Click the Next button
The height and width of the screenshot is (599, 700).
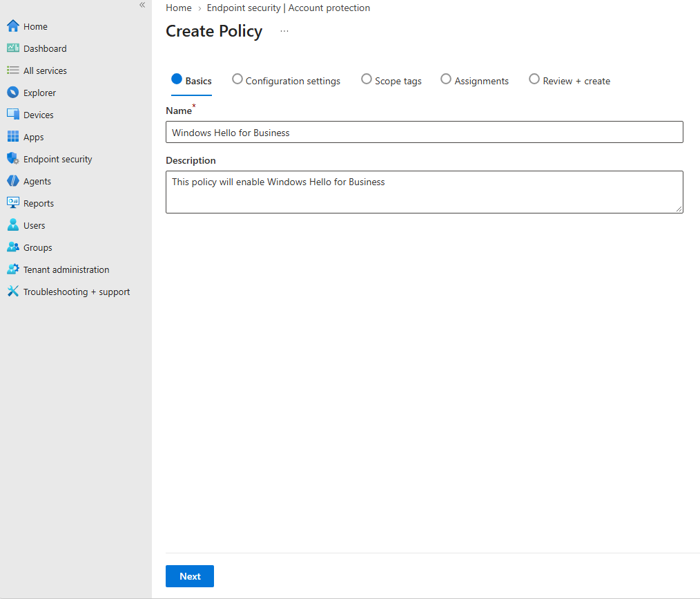tap(190, 576)
